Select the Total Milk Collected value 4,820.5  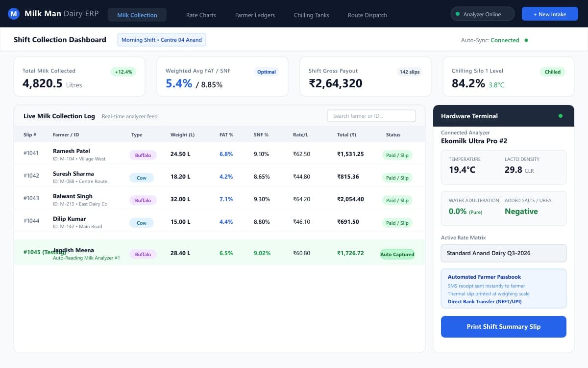click(43, 83)
